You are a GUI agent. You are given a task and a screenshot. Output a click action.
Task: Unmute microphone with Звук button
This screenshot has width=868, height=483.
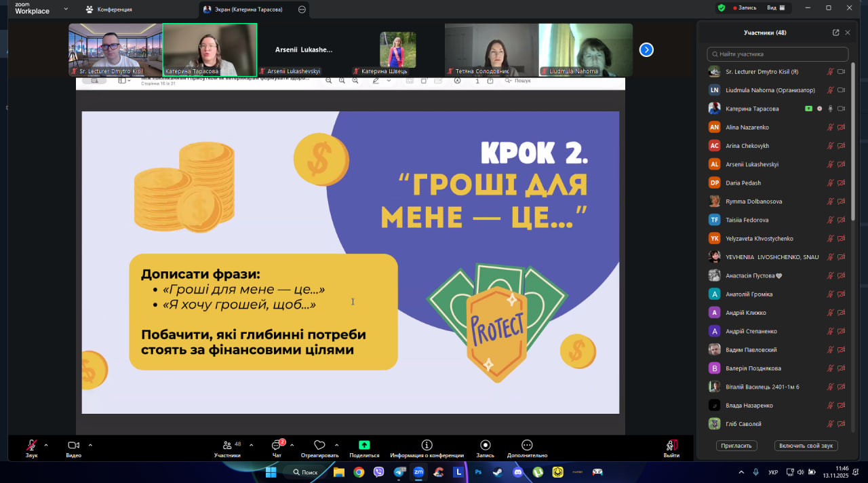point(32,445)
